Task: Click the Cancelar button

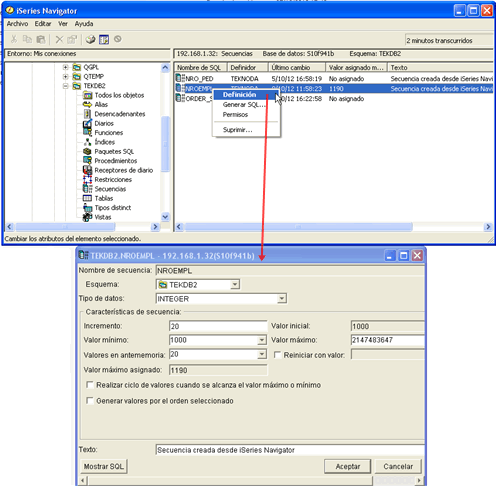Action: [x=398, y=466]
